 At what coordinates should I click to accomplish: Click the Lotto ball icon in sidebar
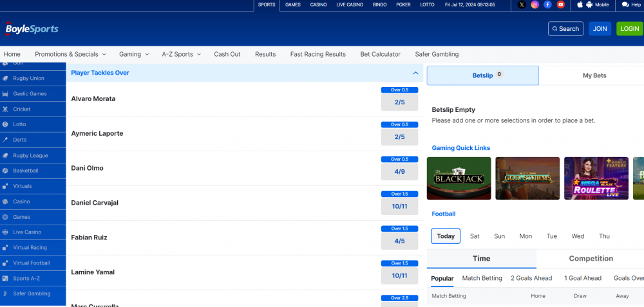pos(5,124)
